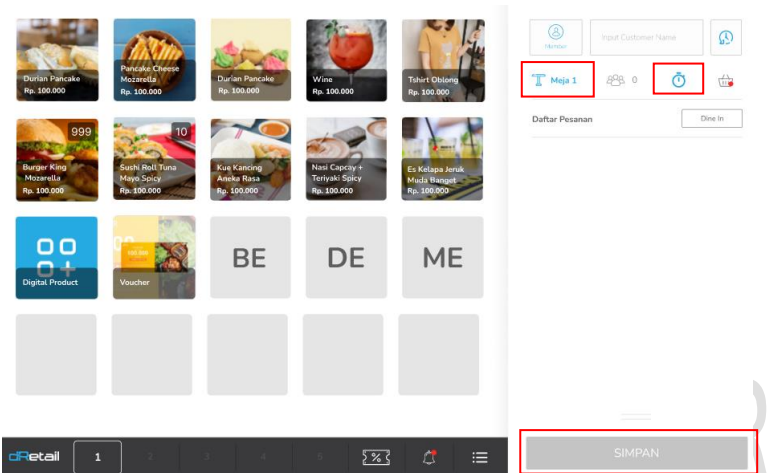
Task: Open the BE category tile
Action: [250, 257]
